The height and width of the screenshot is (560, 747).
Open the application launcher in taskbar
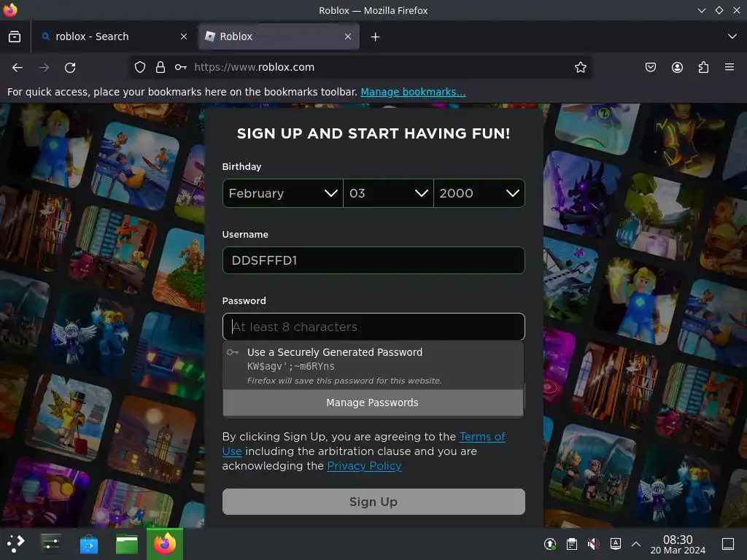click(16, 544)
